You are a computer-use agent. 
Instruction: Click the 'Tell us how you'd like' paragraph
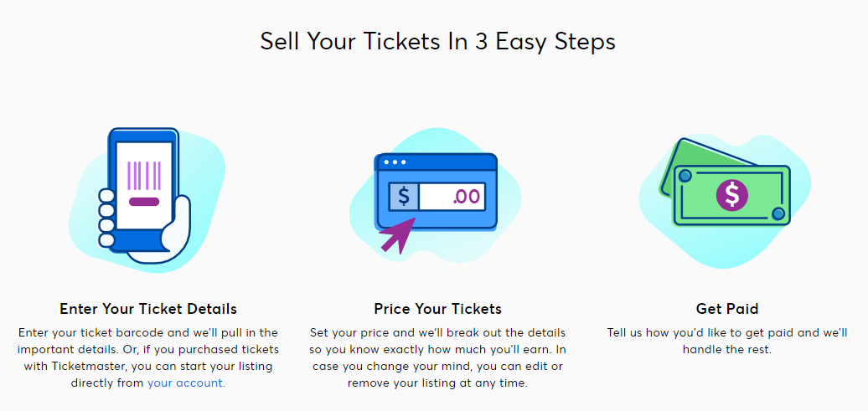pyautogui.click(x=727, y=342)
